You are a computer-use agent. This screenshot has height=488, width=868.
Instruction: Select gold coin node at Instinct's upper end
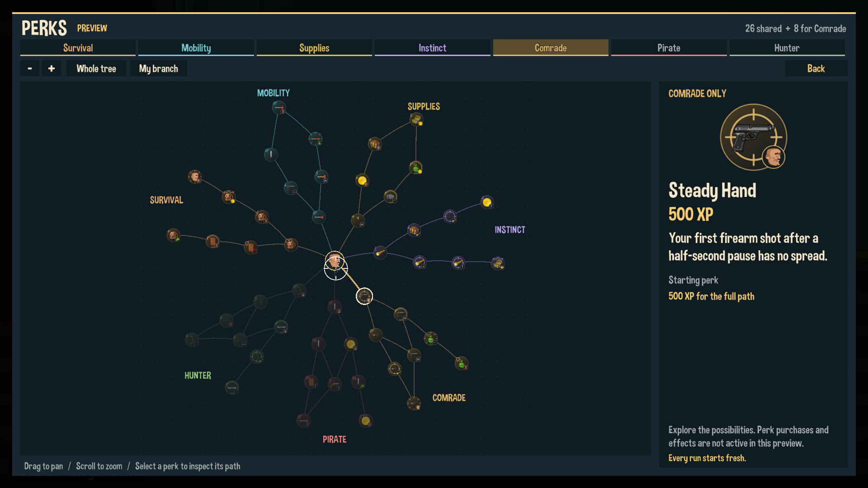487,202
